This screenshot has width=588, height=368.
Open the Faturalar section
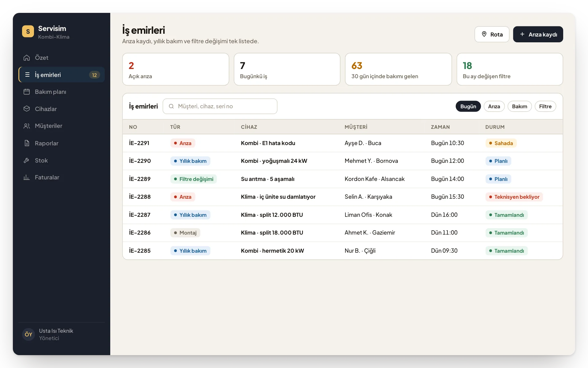pyautogui.click(x=62, y=177)
